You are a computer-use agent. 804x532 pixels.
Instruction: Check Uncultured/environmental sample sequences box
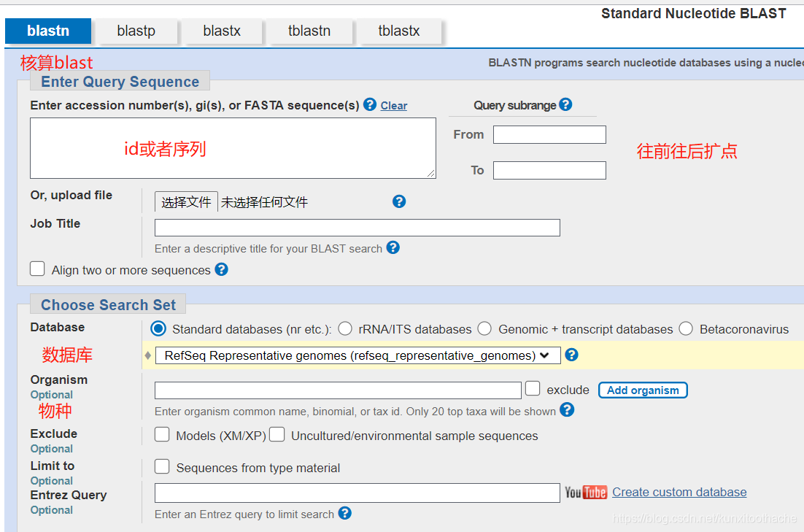point(277,434)
